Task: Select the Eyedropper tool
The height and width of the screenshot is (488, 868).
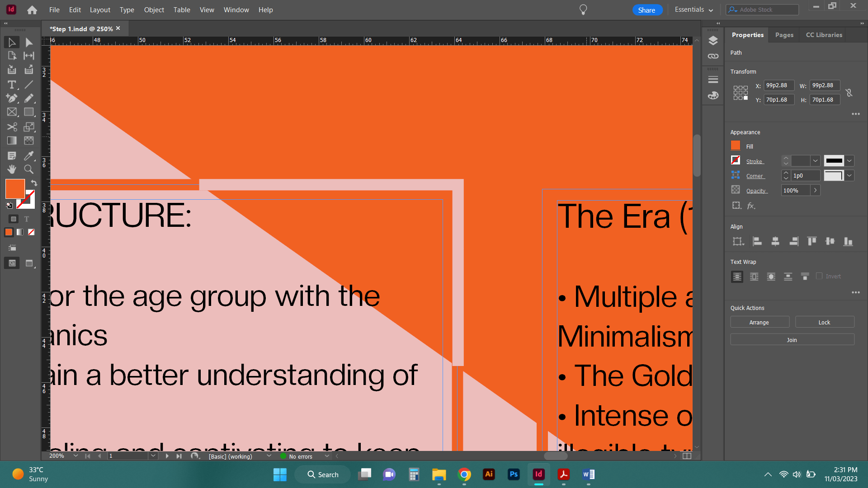Action: (28, 156)
